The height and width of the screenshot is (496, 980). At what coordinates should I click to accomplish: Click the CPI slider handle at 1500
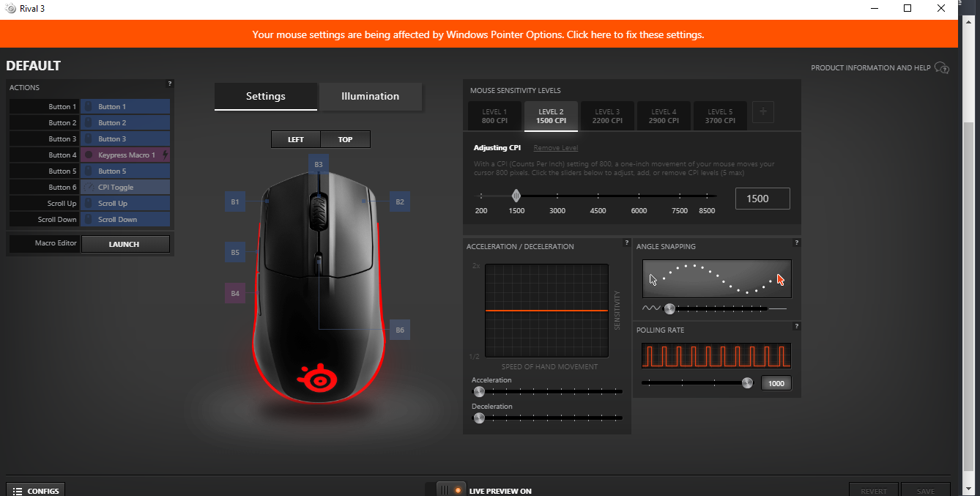click(x=516, y=196)
